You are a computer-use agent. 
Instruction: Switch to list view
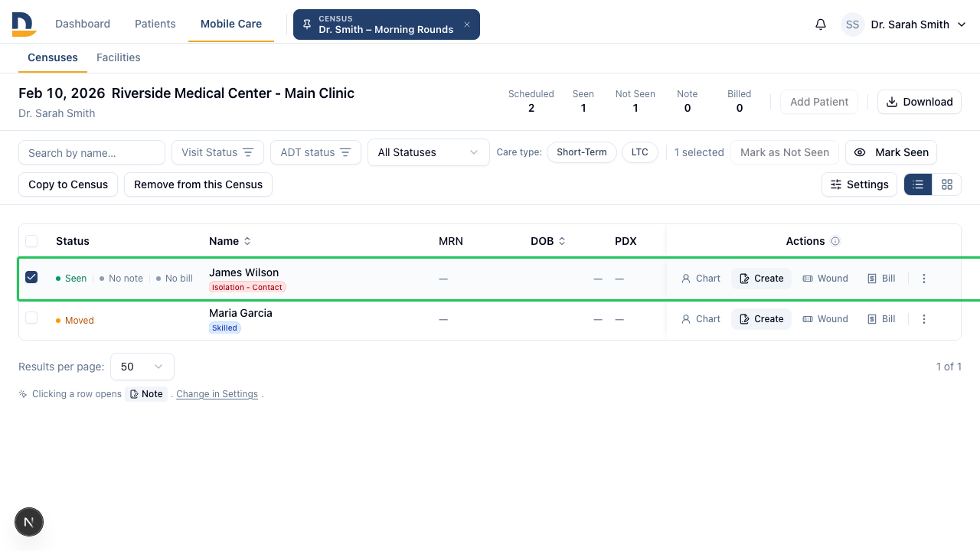pos(918,184)
